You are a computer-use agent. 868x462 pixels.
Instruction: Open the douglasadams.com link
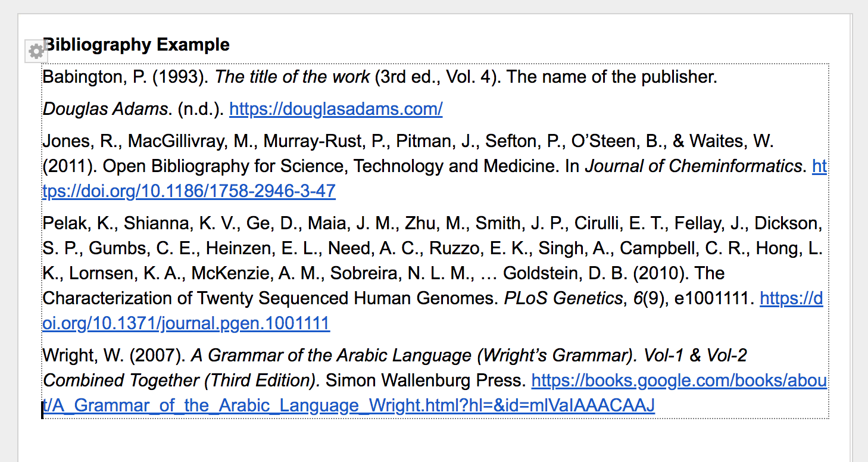point(336,109)
